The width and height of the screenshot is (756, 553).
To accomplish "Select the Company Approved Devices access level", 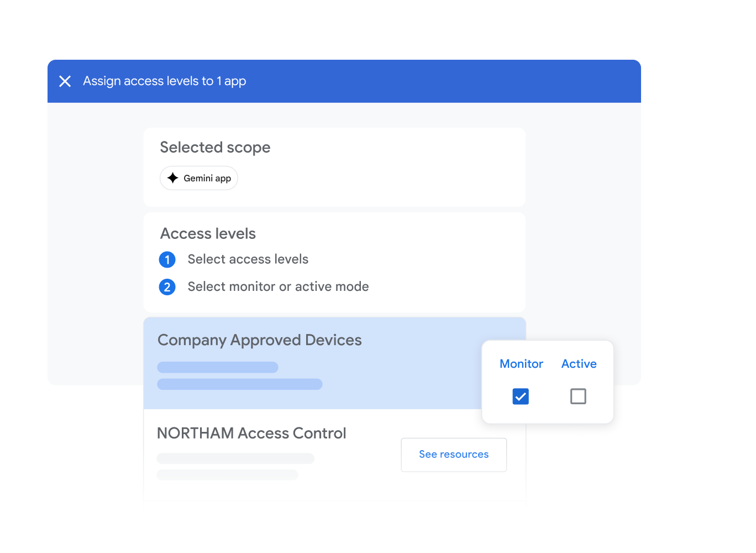I will click(260, 340).
